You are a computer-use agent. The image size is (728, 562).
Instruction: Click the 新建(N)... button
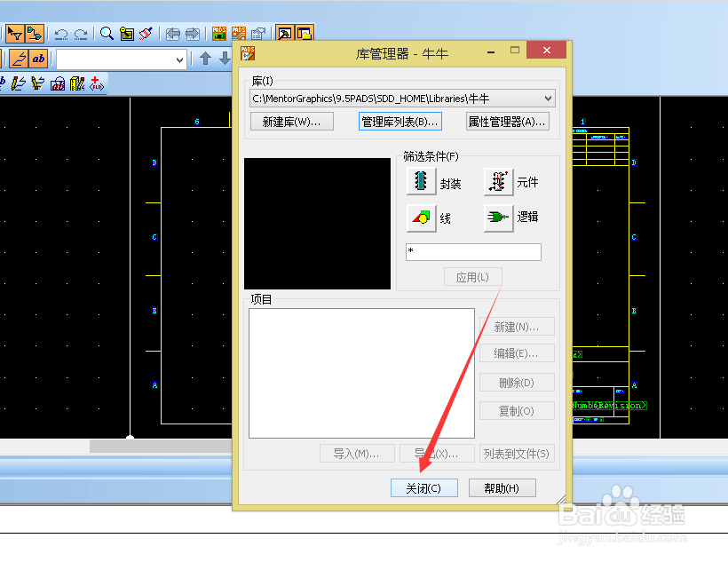pos(517,327)
